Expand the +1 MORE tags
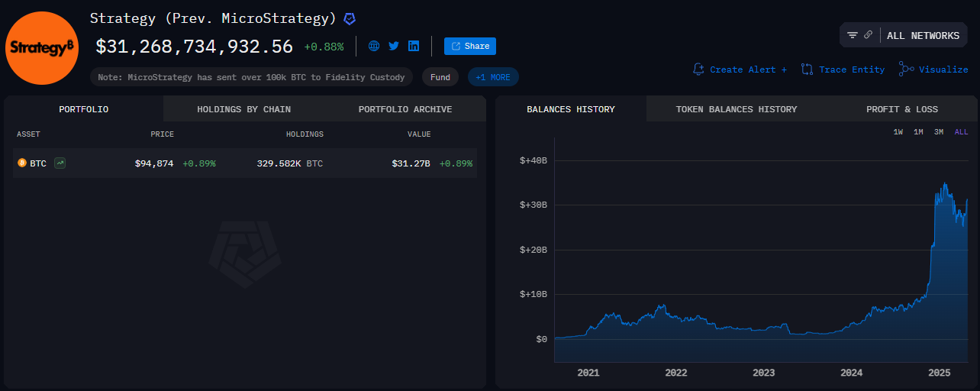This screenshot has height=391, width=980. pyautogui.click(x=493, y=77)
